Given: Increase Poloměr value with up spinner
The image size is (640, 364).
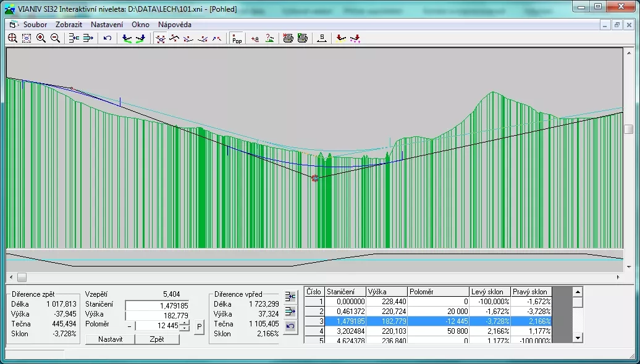Looking at the screenshot, I should click(184, 323).
